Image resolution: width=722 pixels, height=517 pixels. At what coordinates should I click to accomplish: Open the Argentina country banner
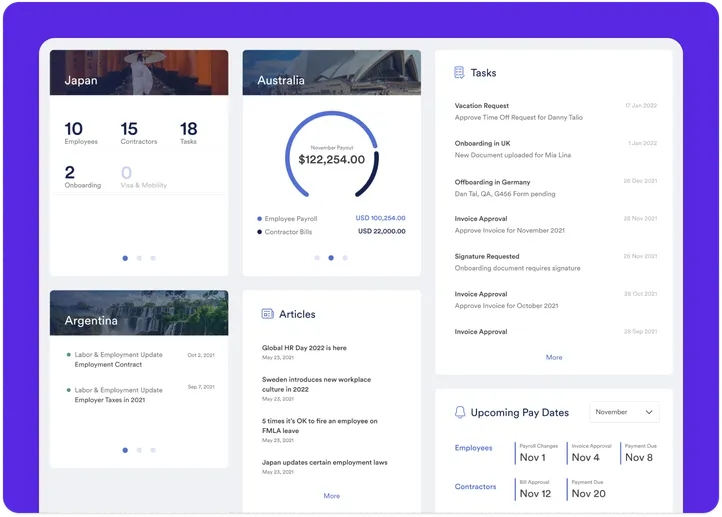[x=139, y=313]
